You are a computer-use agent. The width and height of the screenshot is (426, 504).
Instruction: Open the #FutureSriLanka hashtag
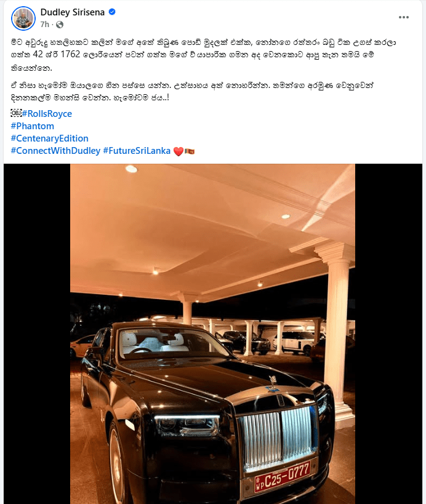click(137, 151)
